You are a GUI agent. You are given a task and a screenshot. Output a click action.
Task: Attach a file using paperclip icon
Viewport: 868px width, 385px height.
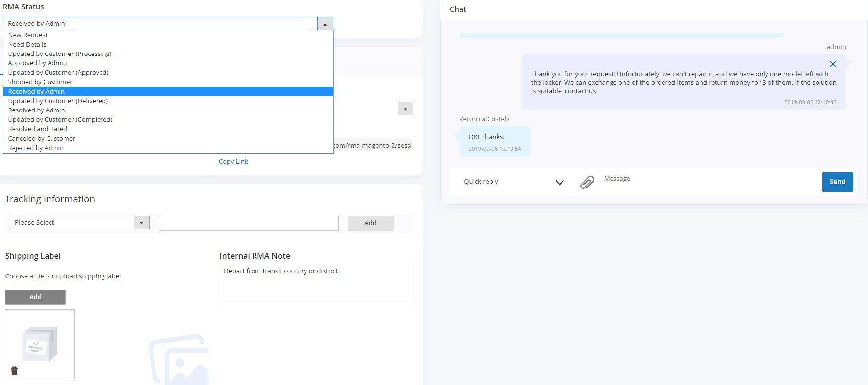[587, 182]
